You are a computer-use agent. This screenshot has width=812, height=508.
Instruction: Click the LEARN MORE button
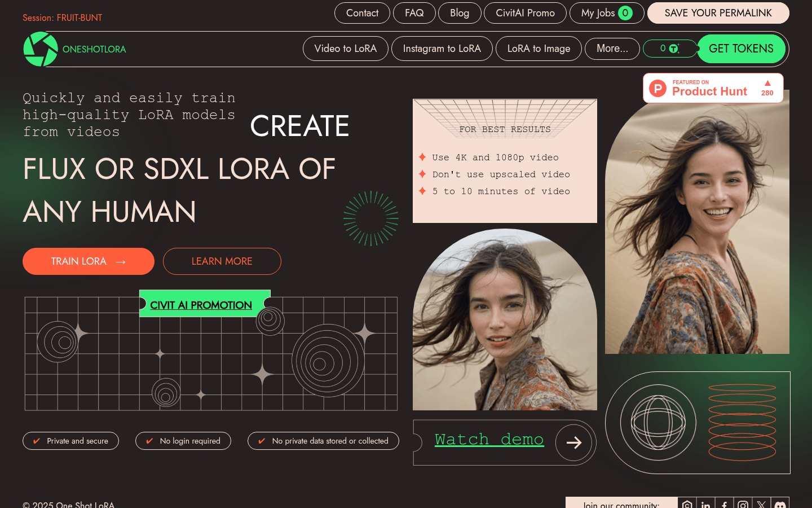[222, 261]
